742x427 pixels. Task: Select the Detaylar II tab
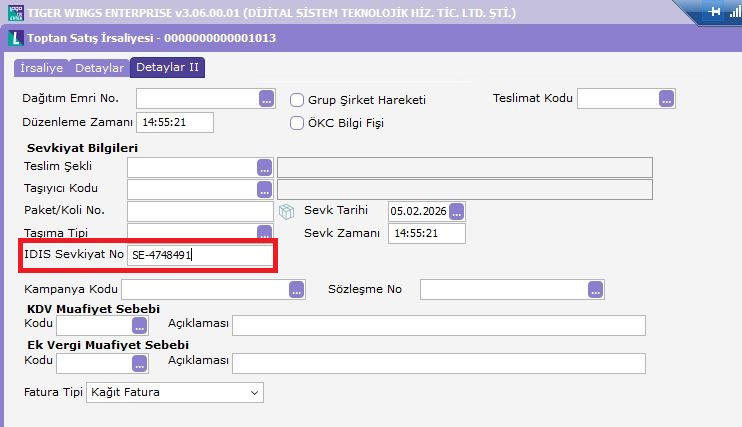pos(167,68)
